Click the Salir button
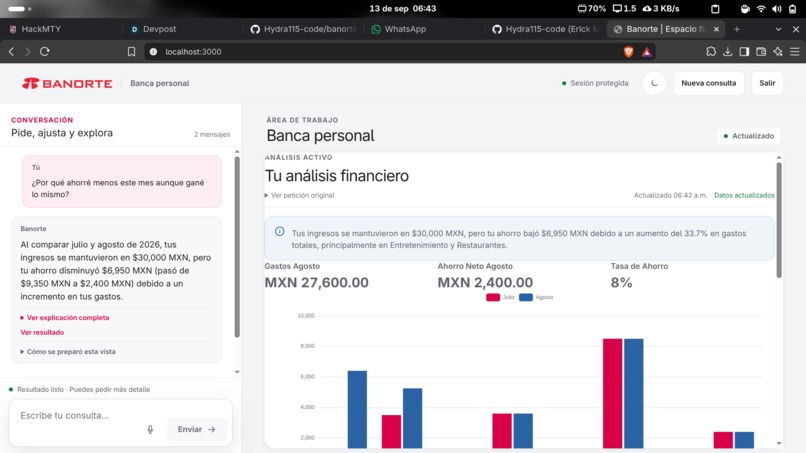Screen dimensions: 806x453 767,83
